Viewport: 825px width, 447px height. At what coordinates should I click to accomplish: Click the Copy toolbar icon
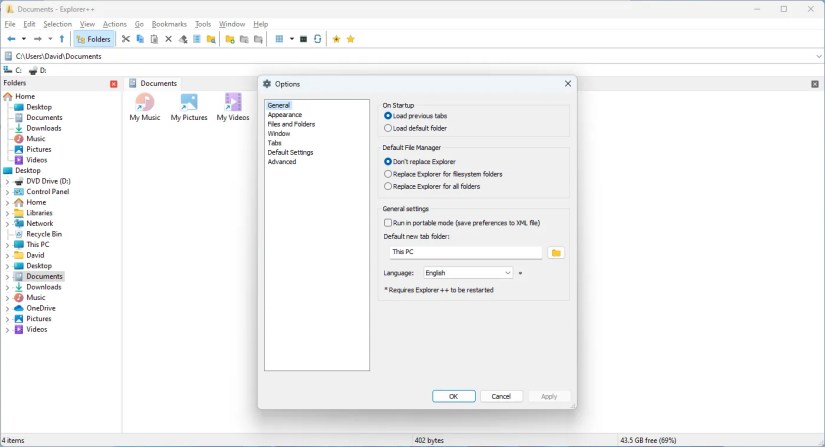click(x=140, y=39)
